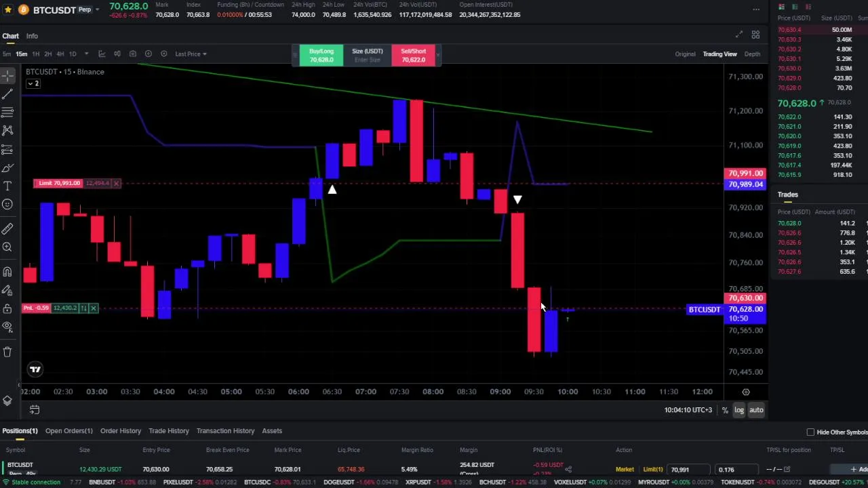Close the position from PnL chart label
Viewport: 868px width, 488px height.
click(x=94, y=308)
